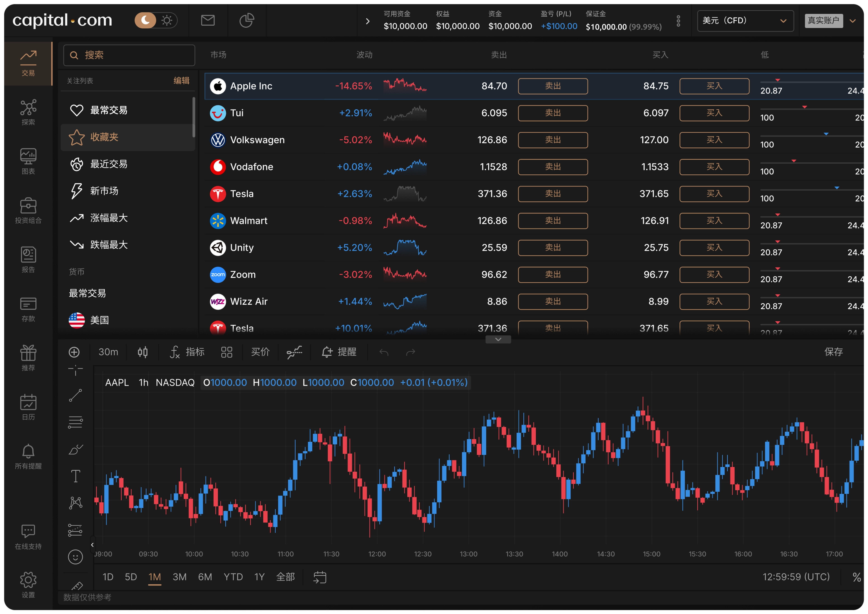The width and height of the screenshot is (868, 614).
Task: Expand the 真实账户 account dropdown
Action: tap(852, 21)
